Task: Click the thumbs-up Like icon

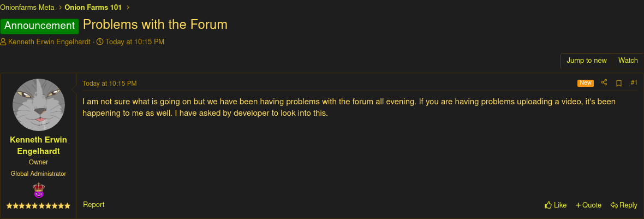Action: point(548,205)
